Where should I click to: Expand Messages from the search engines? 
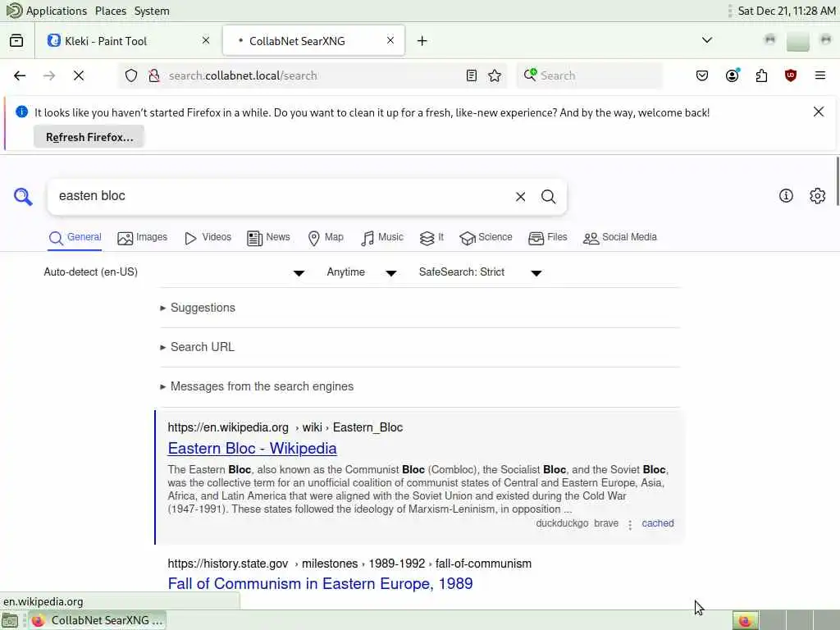tap(257, 386)
